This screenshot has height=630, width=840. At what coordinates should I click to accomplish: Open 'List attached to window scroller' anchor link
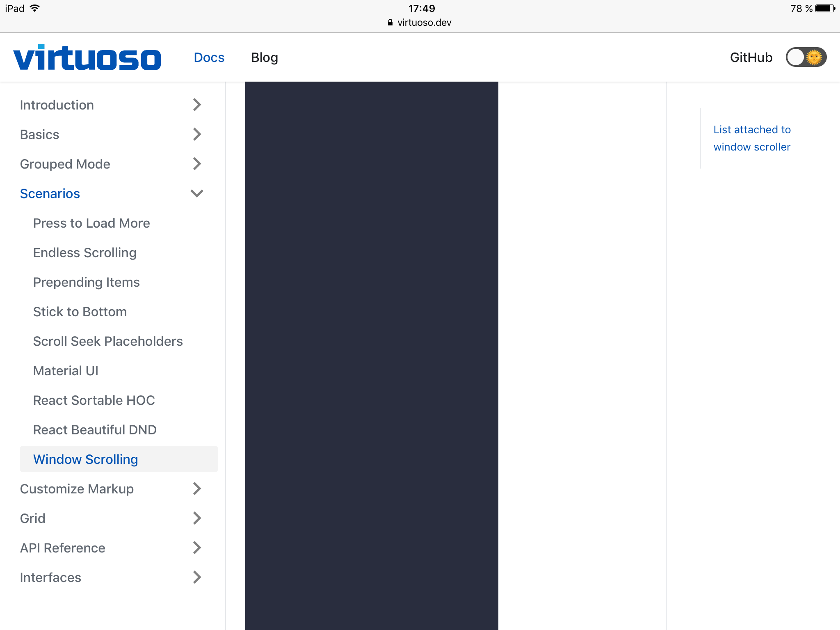point(752,138)
